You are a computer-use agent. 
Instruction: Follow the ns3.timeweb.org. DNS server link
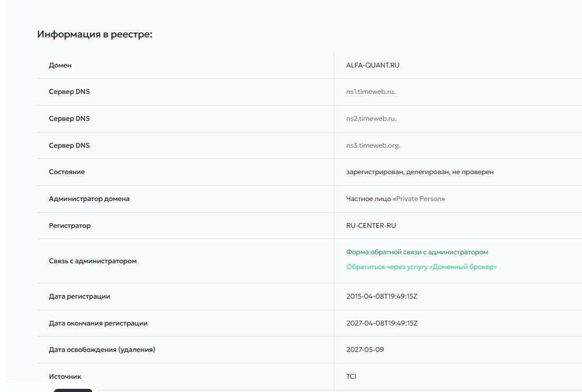[373, 146]
